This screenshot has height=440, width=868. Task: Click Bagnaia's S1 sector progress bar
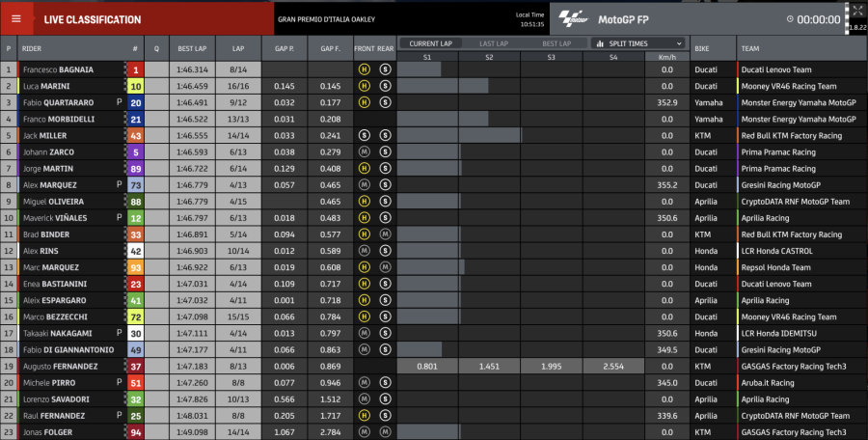point(420,69)
